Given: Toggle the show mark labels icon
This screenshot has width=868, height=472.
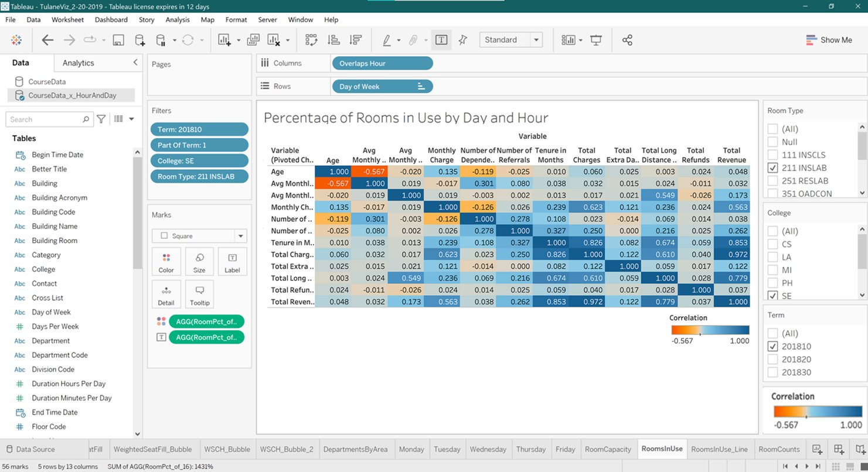Looking at the screenshot, I should (441, 40).
